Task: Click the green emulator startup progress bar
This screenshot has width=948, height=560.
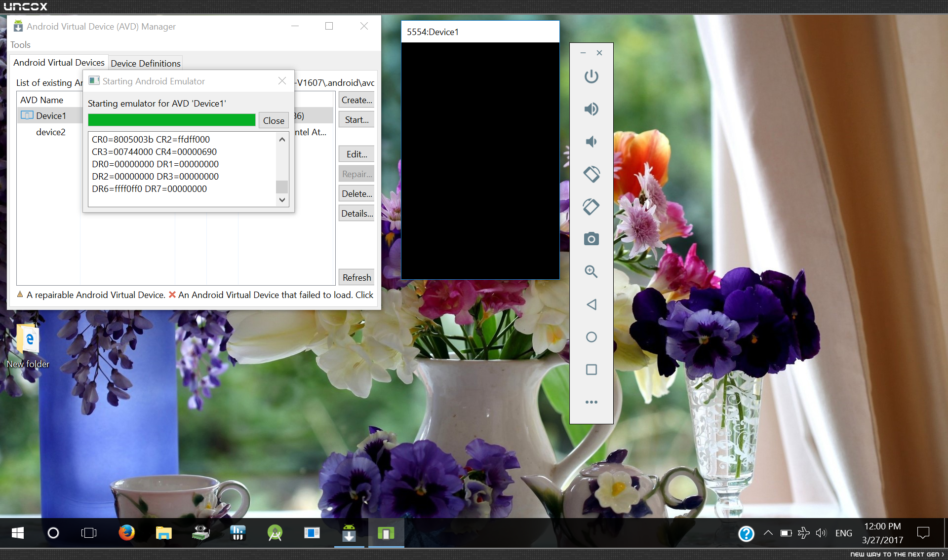Action: (x=171, y=120)
